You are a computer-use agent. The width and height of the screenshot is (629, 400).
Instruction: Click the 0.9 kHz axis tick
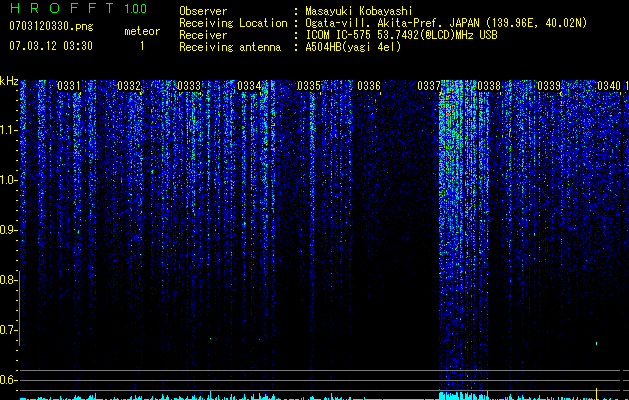point(9,230)
